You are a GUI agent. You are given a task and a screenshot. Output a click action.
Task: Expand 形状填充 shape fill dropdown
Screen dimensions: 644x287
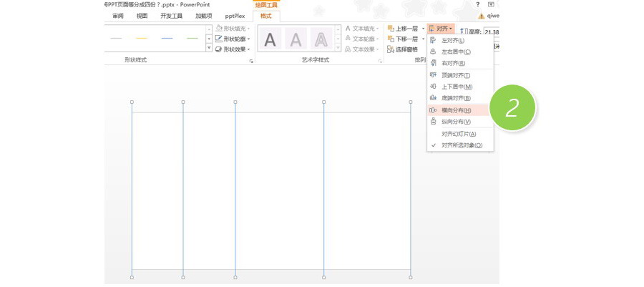[233, 29]
